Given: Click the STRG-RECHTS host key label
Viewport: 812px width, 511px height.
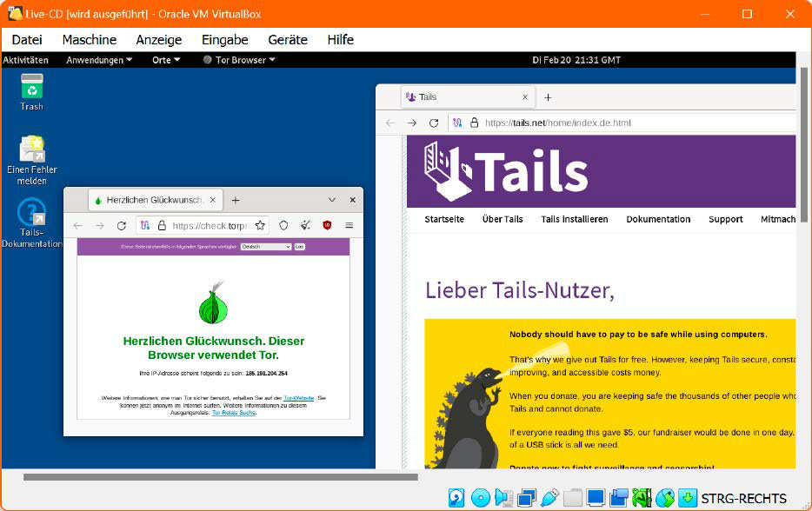Looking at the screenshot, I should point(743,499).
